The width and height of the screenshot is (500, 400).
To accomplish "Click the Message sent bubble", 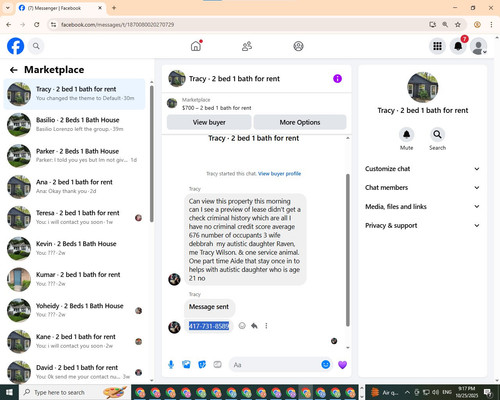I will pos(209,307).
